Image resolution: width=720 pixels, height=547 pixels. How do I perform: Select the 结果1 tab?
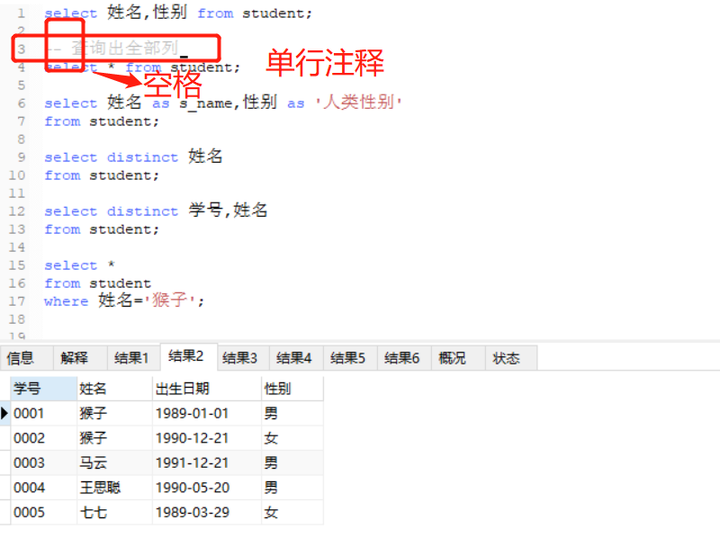click(134, 358)
